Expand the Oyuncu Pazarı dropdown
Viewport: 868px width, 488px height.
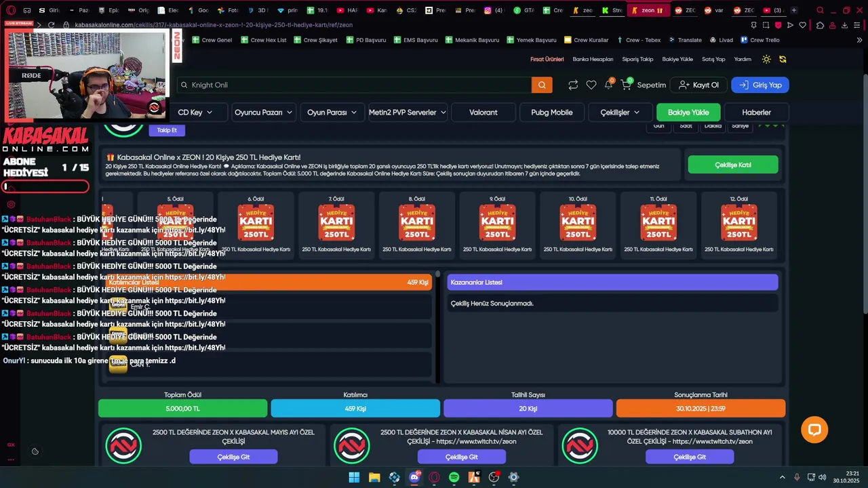point(263,113)
